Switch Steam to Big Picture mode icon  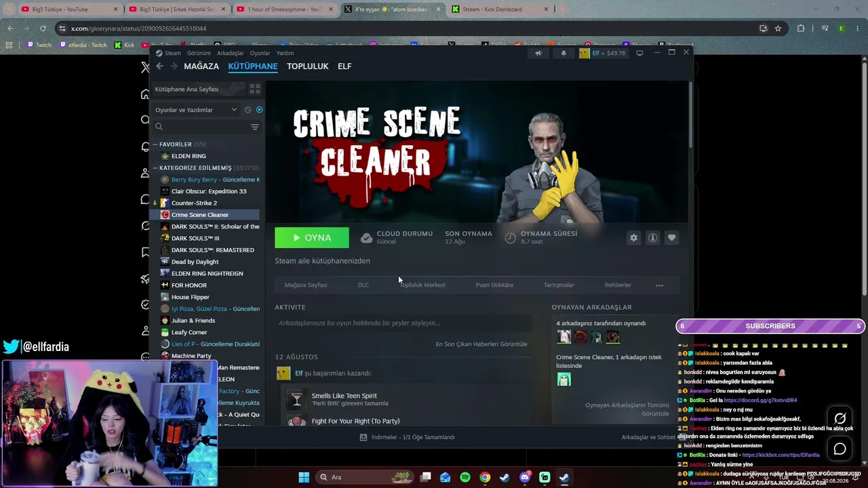[639, 53]
